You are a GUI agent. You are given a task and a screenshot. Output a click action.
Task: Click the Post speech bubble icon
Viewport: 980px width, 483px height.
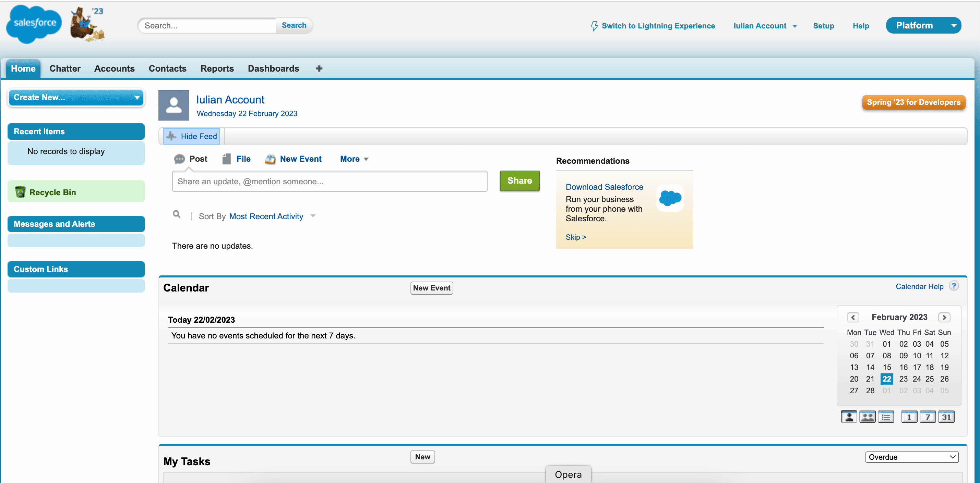point(180,159)
